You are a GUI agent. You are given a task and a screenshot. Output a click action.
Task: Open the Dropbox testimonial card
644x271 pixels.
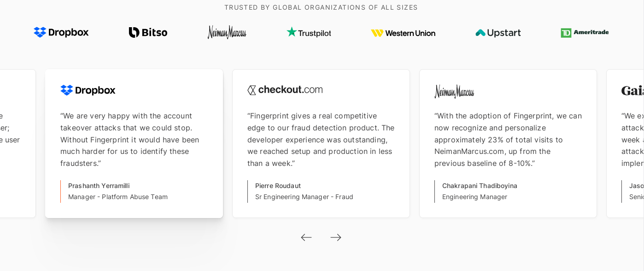(134, 143)
